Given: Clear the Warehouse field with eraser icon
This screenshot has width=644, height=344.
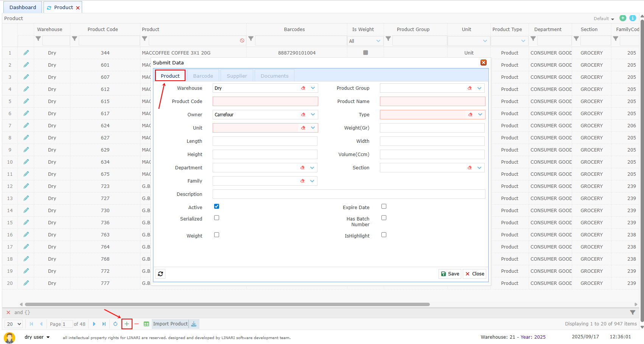Looking at the screenshot, I should point(303,88).
